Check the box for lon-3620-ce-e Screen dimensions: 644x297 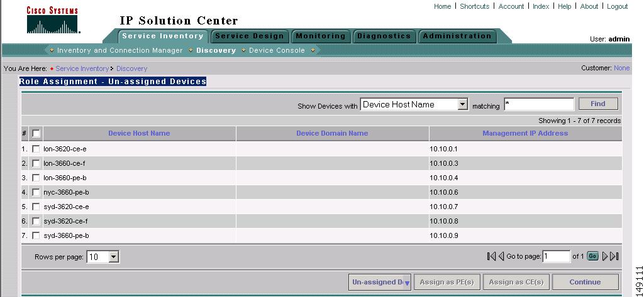pyautogui.click(x=36, y=149)
